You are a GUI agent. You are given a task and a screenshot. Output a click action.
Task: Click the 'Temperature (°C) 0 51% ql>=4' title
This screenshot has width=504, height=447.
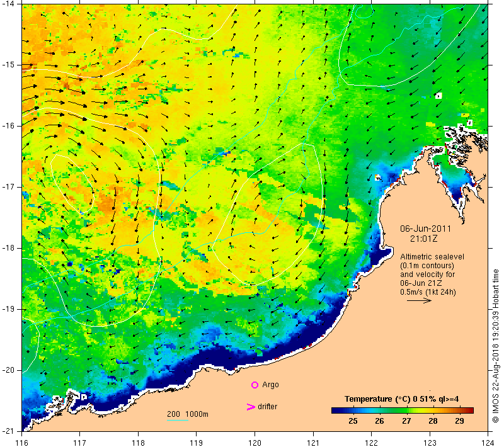click(401, 399)
